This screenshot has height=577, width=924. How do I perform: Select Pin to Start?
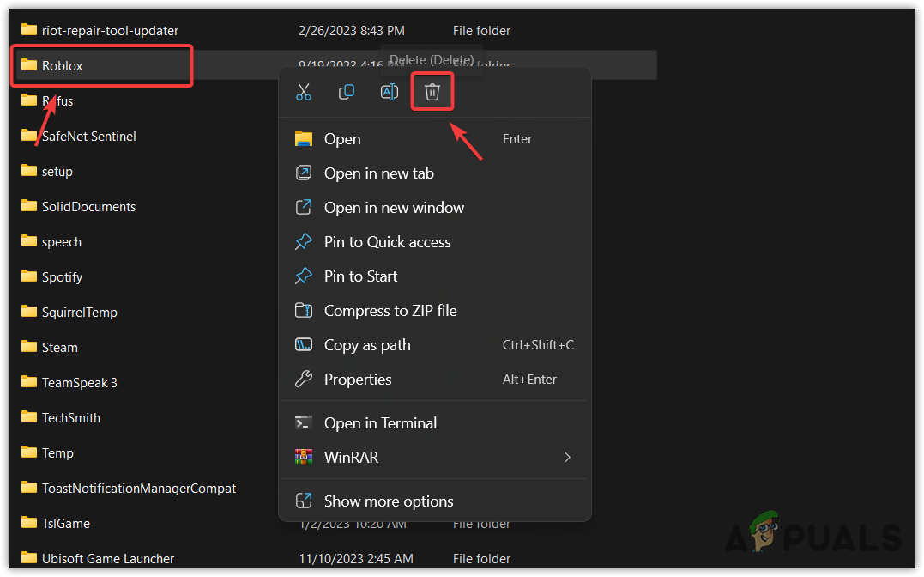tap(360, 276)
